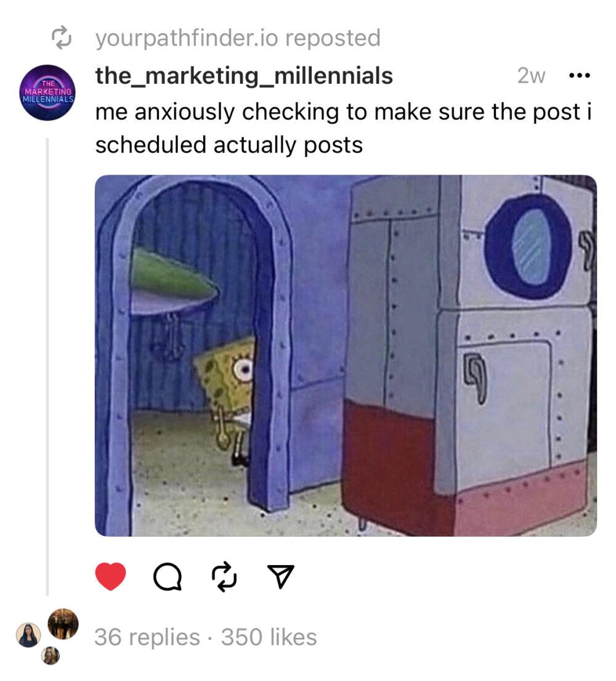Tap the largest replier avatar
Screen dimensions: 616x681
[x=63, y=624]
